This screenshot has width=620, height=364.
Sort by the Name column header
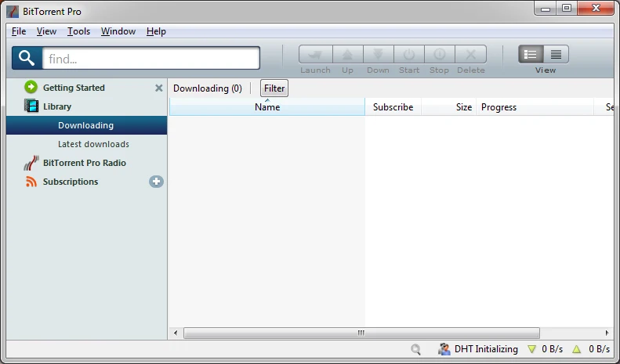pyautogui.click(x=267, y=107)
